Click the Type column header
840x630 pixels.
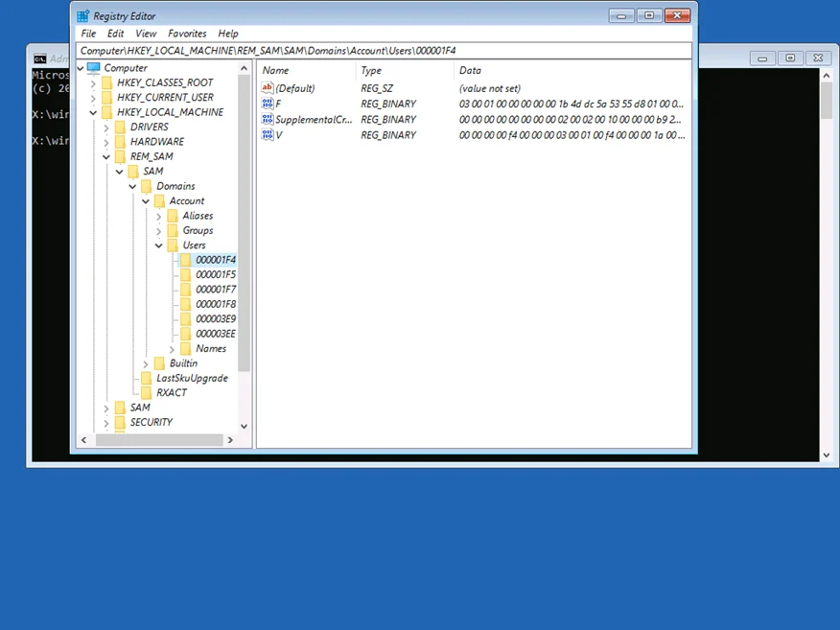[405, 70]
